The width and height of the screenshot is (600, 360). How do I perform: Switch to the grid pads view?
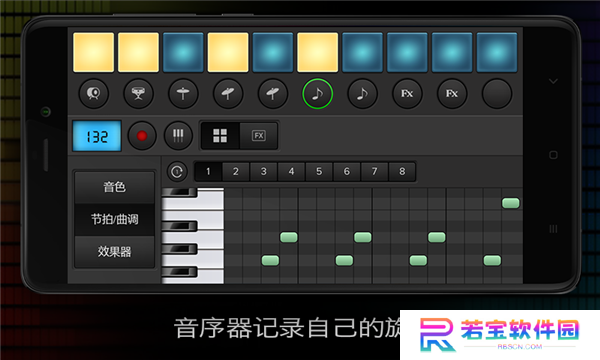(x=220, y=135)
